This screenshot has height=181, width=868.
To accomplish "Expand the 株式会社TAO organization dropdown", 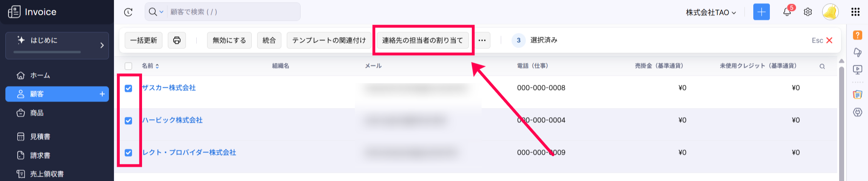I will [711, 12].
